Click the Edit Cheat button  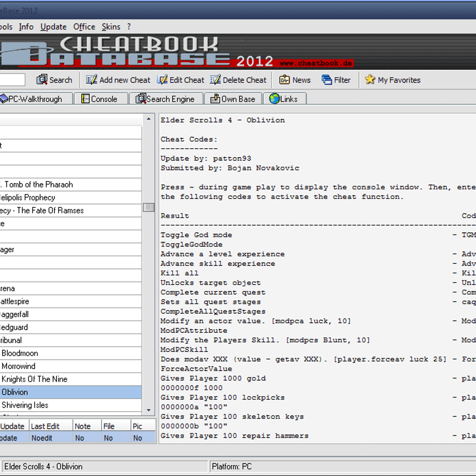pyautogui.click(x=181, y=80)
